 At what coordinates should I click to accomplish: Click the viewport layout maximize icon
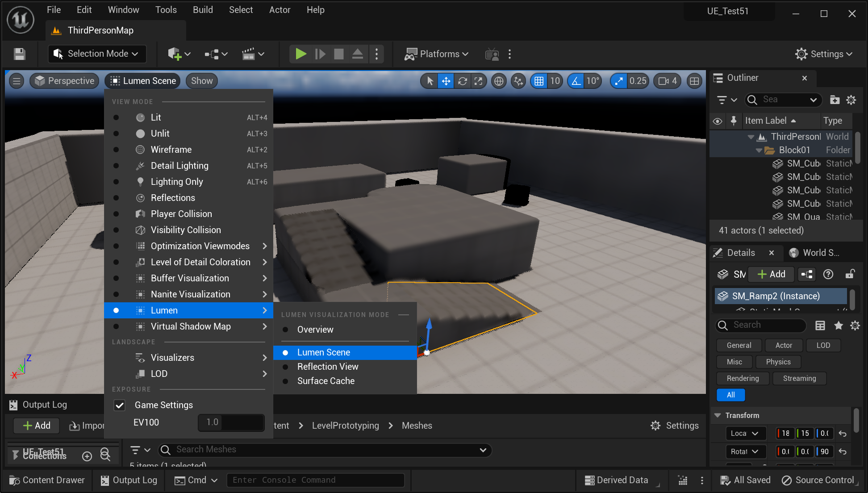[694, 81]
